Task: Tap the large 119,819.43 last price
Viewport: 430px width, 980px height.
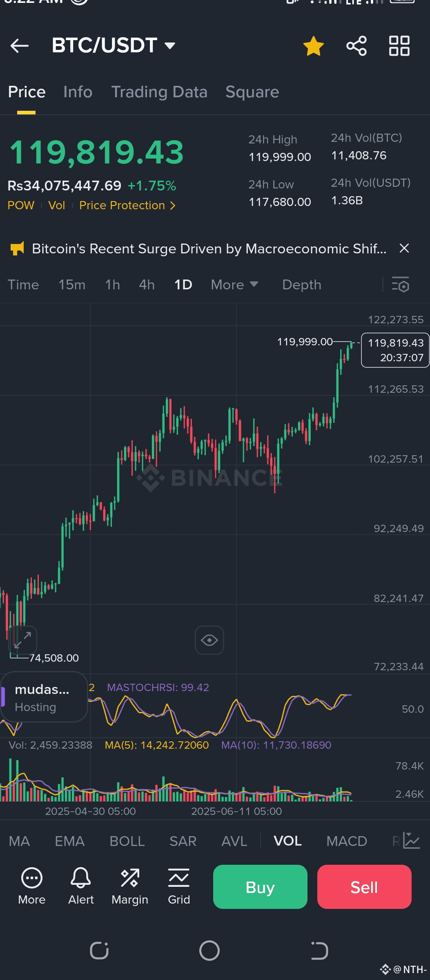Action: tap(96, 152)
